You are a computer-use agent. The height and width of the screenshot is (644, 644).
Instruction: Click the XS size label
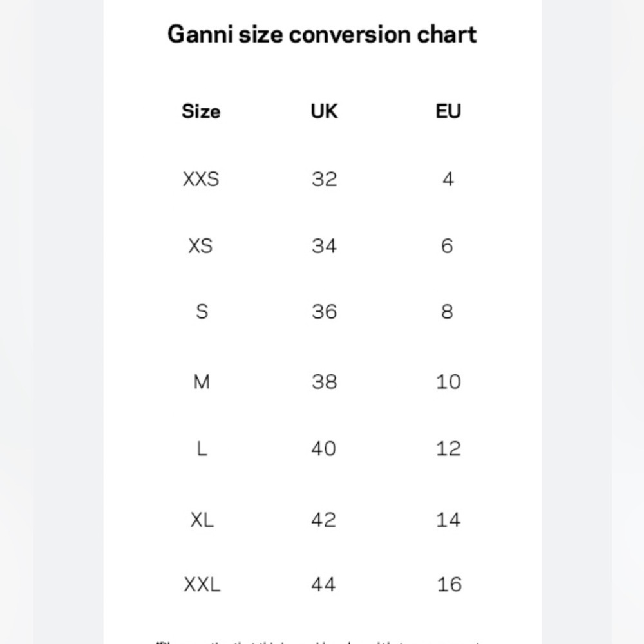(200, 246)
